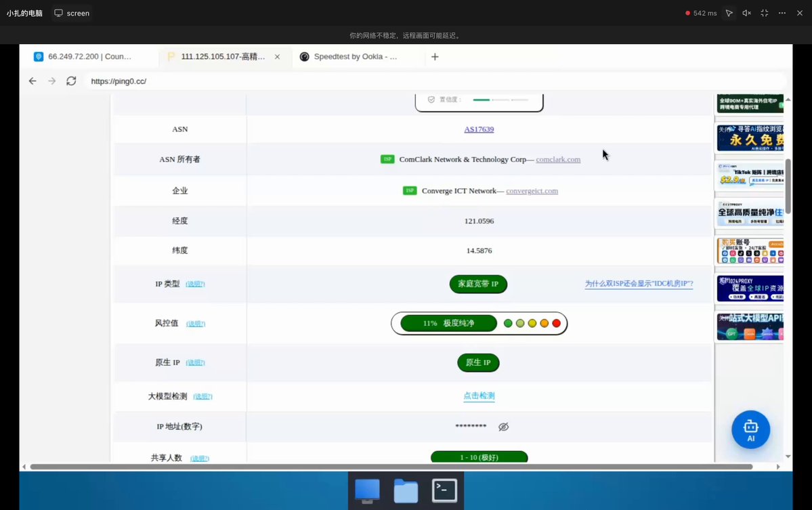Click the 121.0596 longitude value

click(x=479, y=221)
